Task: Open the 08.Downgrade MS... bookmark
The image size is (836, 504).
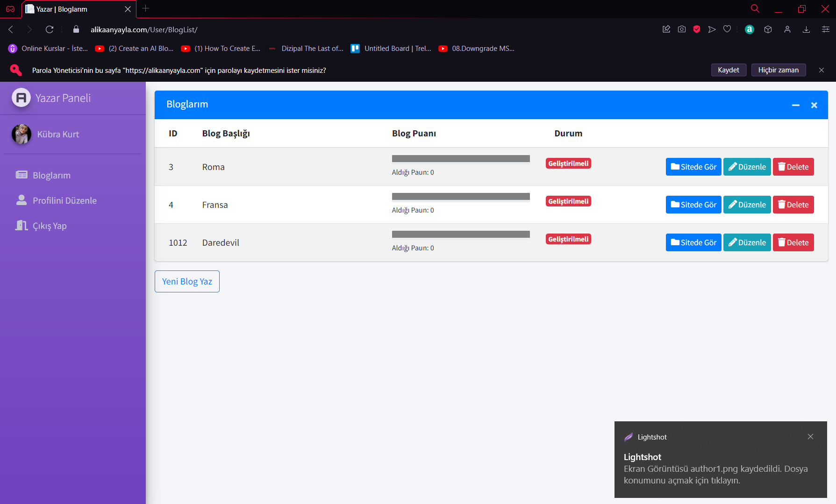Action: 477,49
